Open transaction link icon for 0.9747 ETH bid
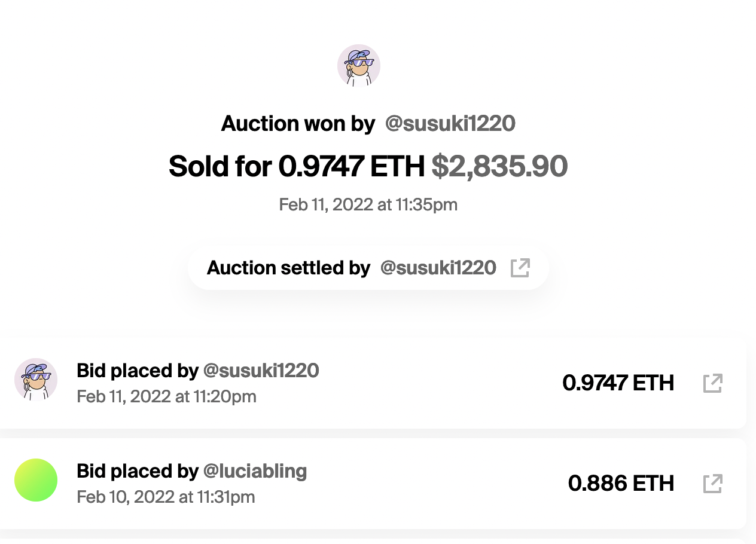756x544 pixels. 712,383
